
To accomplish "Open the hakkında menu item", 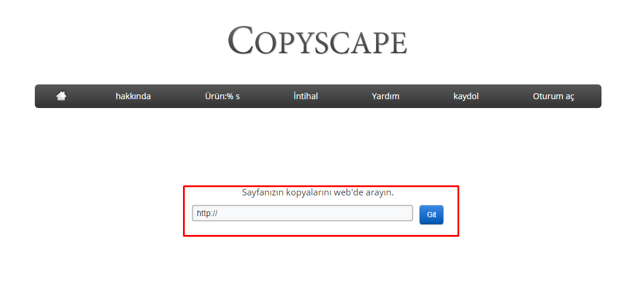I will [133, 97].
